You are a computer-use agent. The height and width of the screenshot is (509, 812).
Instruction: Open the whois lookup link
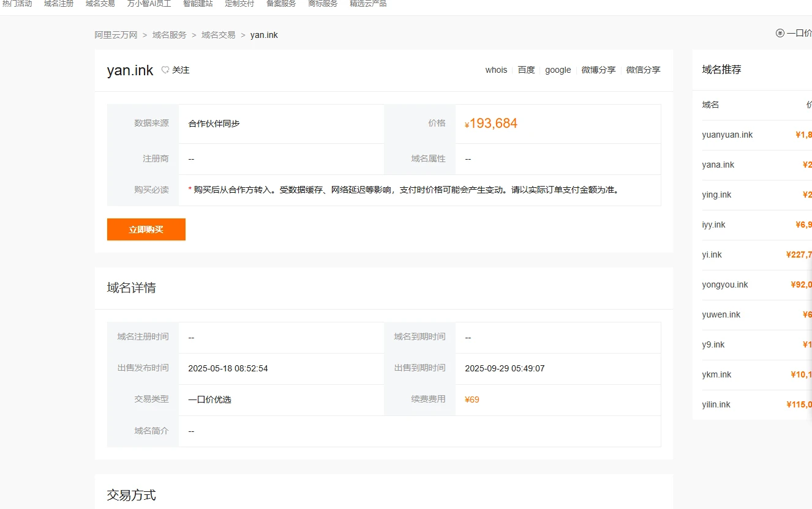[x=496, y=70]
